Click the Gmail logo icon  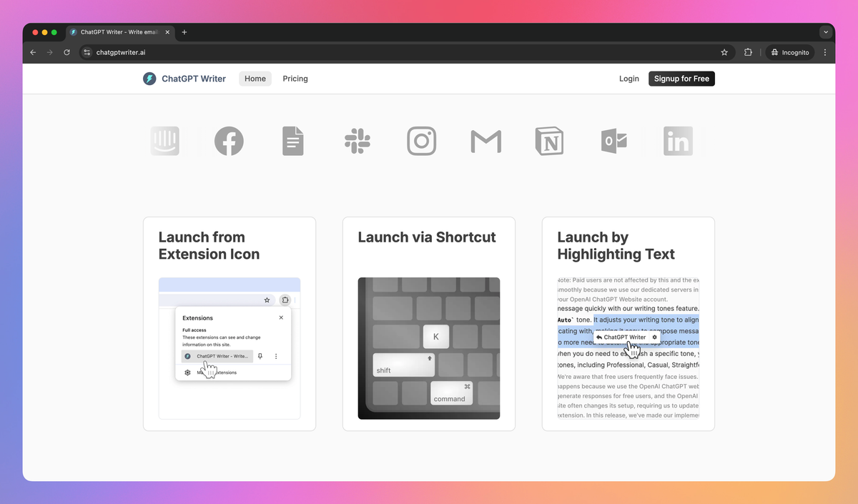(485, 142)
